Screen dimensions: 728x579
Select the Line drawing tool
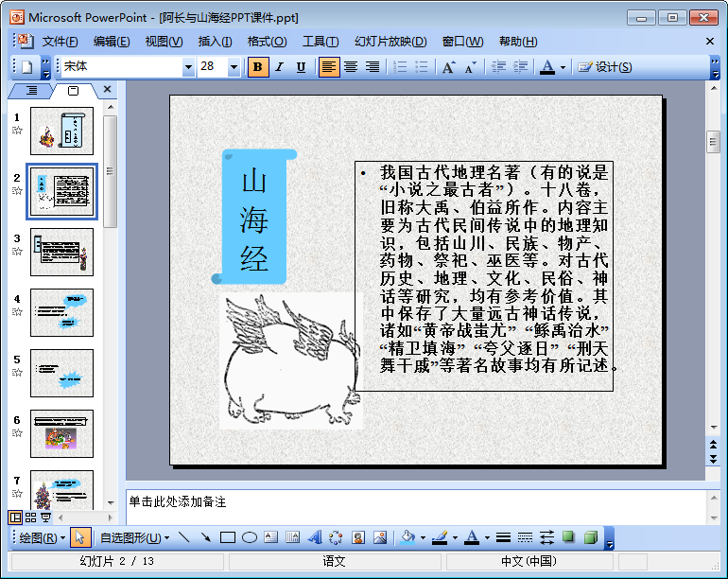(183, 537)
